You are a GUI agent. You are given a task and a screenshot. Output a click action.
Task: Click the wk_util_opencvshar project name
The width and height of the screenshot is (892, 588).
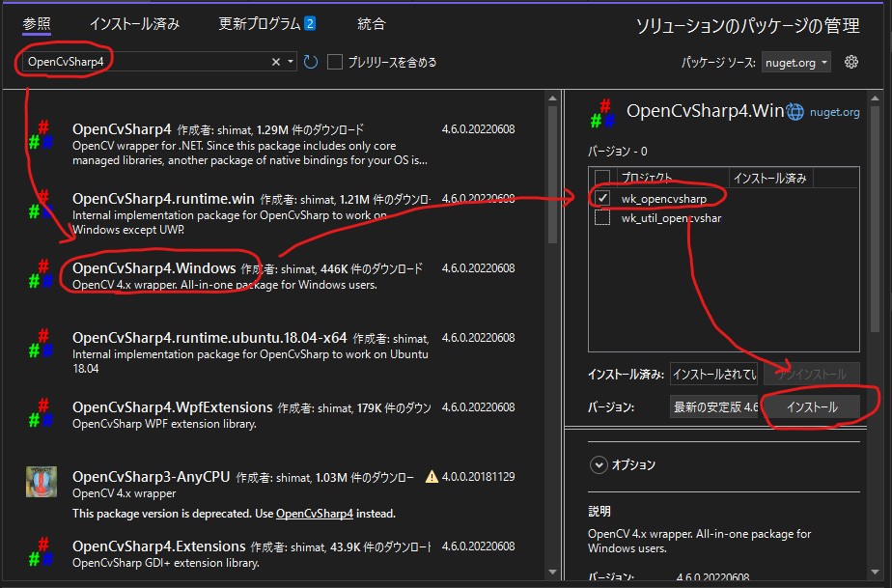[x=671, y=218]
